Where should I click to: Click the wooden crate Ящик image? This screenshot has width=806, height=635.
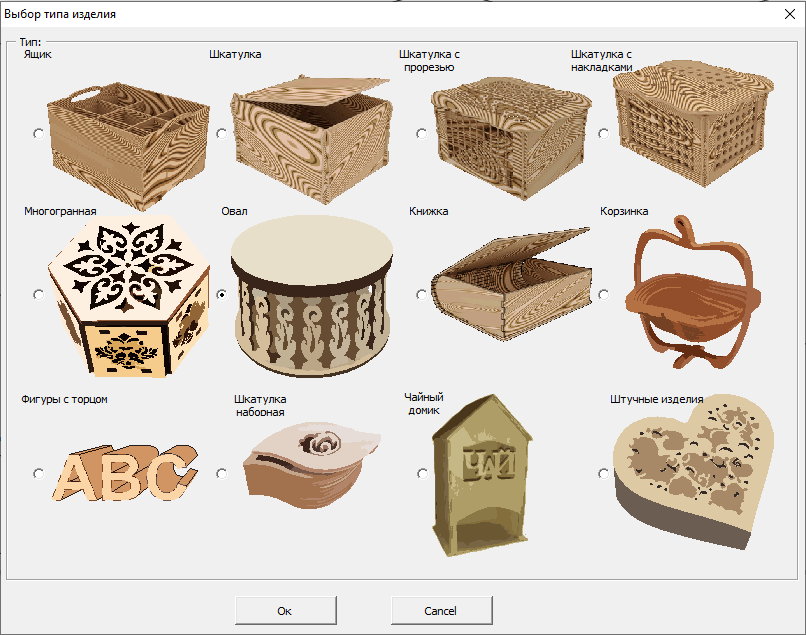(x=128, y=145)
